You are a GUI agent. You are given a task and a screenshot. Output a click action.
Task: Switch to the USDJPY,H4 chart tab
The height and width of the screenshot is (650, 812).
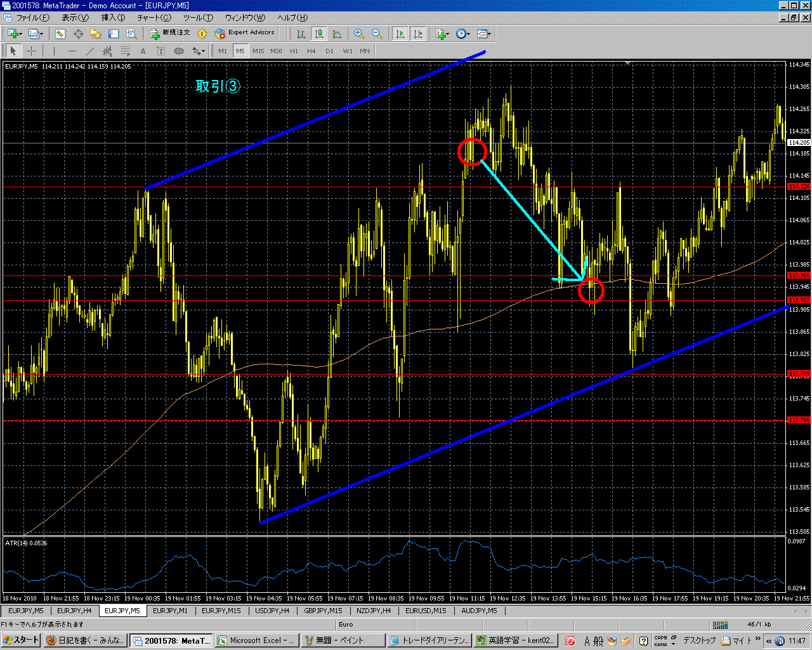click(272, 611)
